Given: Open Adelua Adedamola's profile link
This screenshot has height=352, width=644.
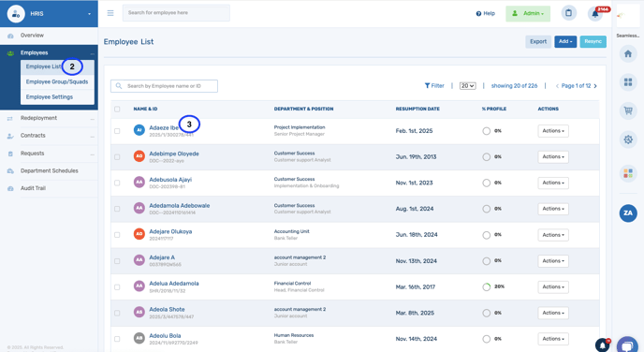Looking at the screenshot, I should click(174, 284).
